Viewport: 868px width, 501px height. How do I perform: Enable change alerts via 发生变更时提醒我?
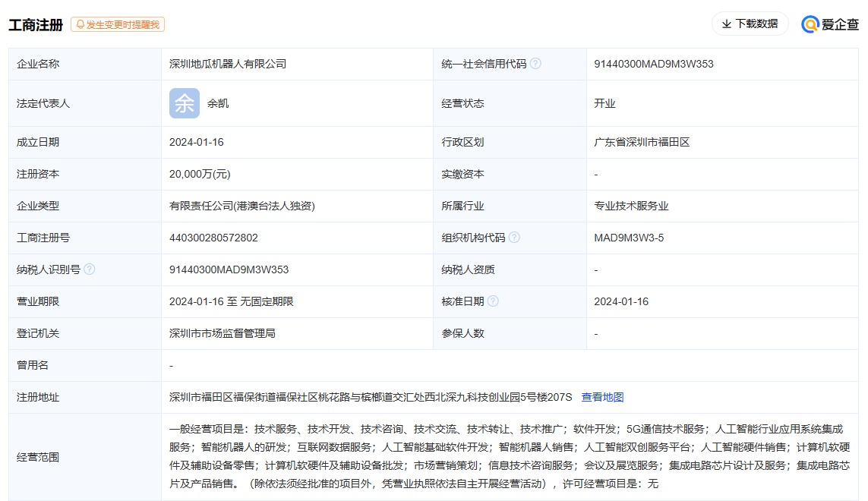pyautogui.click(x=118, y=24)
